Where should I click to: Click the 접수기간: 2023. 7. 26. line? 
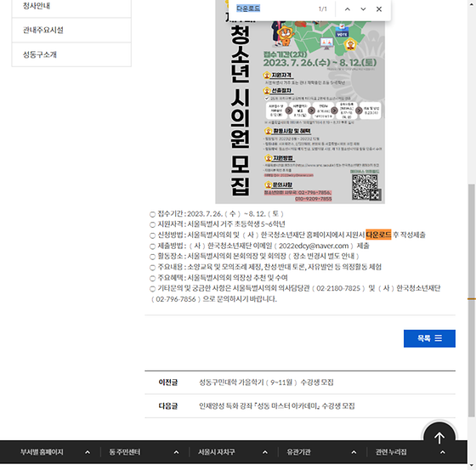pyautogui.click(x=217, y=214)
